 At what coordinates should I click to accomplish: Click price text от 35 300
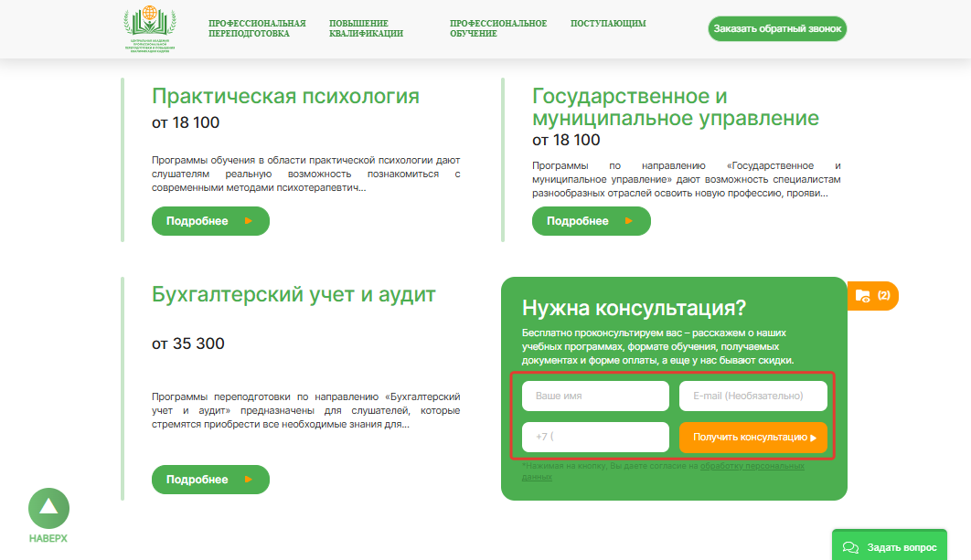click(x=188, y=343)
